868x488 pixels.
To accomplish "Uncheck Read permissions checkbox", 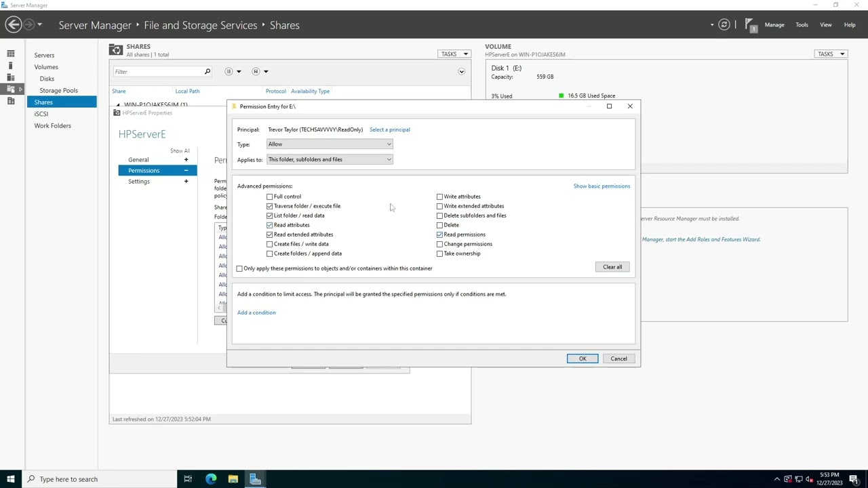I will click(439, 235).
